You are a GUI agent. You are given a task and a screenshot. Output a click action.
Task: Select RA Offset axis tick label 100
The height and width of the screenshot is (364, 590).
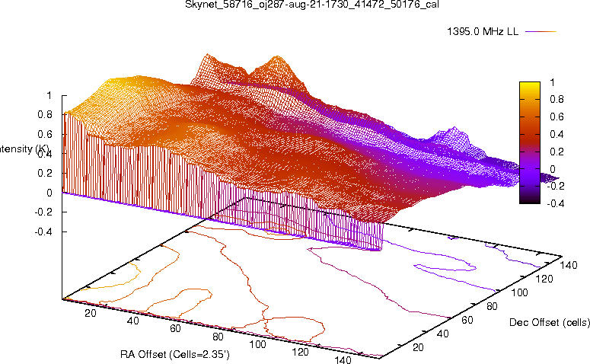pyautogui.click(x=258, y=344)
